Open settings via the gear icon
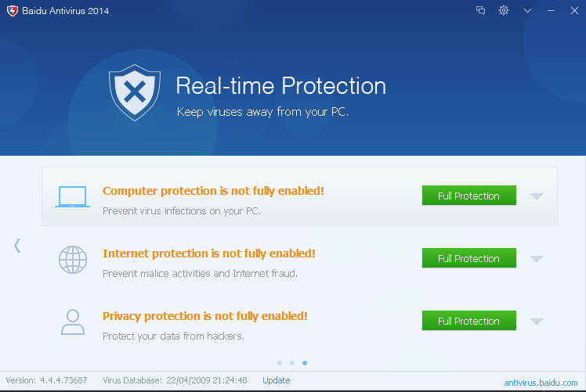 pyautogui.click(x=504, y=10)
